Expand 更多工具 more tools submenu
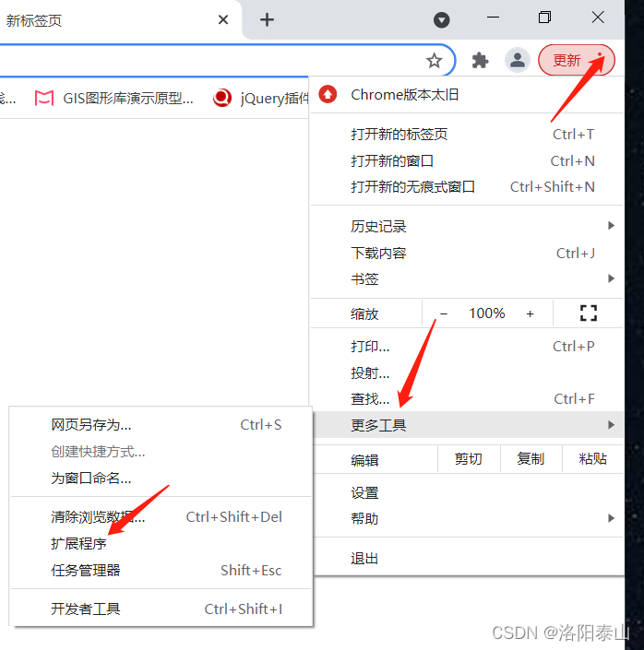This screenshot has height=650, width=644. point(467,425)
